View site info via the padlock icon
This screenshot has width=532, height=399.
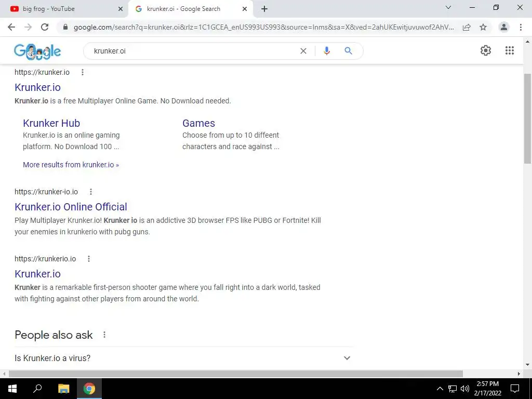point(65,27)
